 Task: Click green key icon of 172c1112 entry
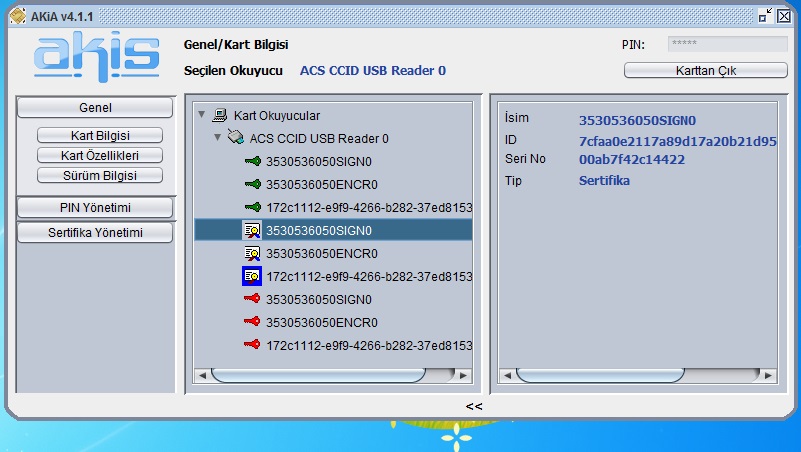[x=252, y=207]
